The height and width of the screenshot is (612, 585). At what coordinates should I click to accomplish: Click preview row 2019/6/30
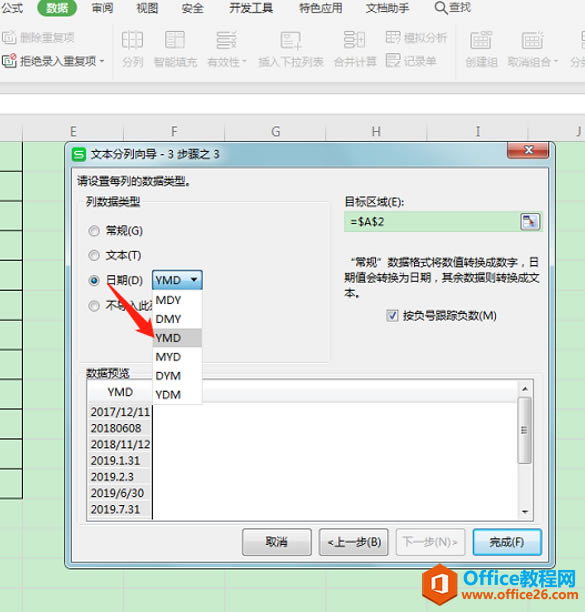point(120,493)
